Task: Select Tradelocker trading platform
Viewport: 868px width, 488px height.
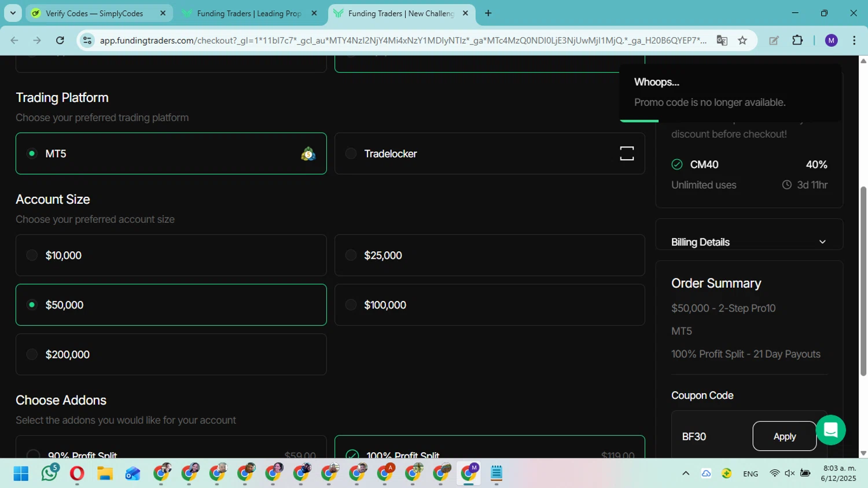Action: [490, 153]
